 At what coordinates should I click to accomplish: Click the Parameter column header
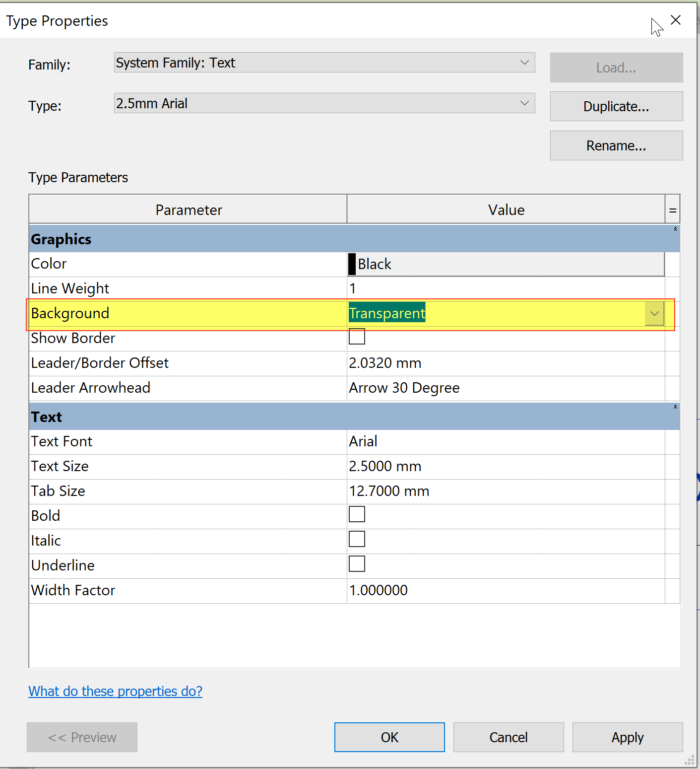[188, 210]
